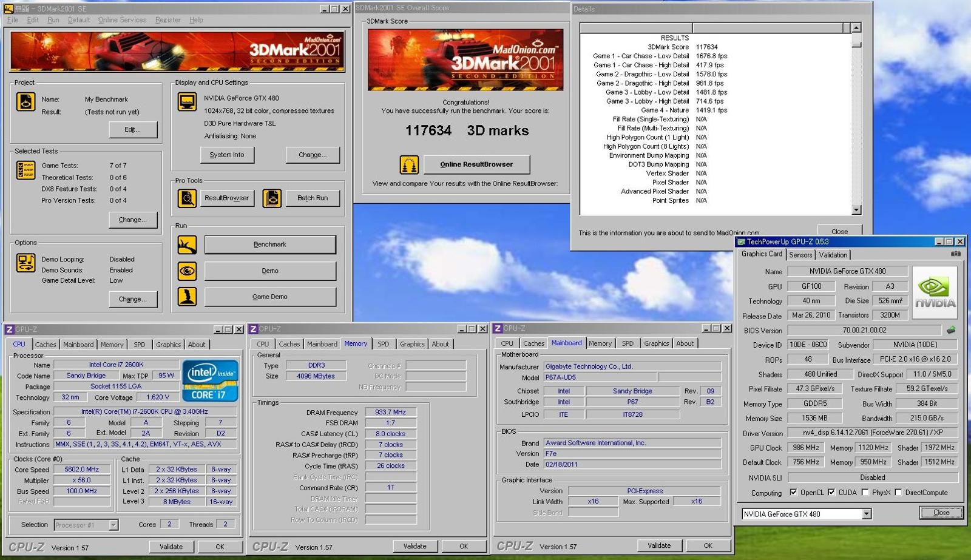The image size is (971, 560).
Task: Click Change... button in Display settings
Action: (x=313, y=155)
